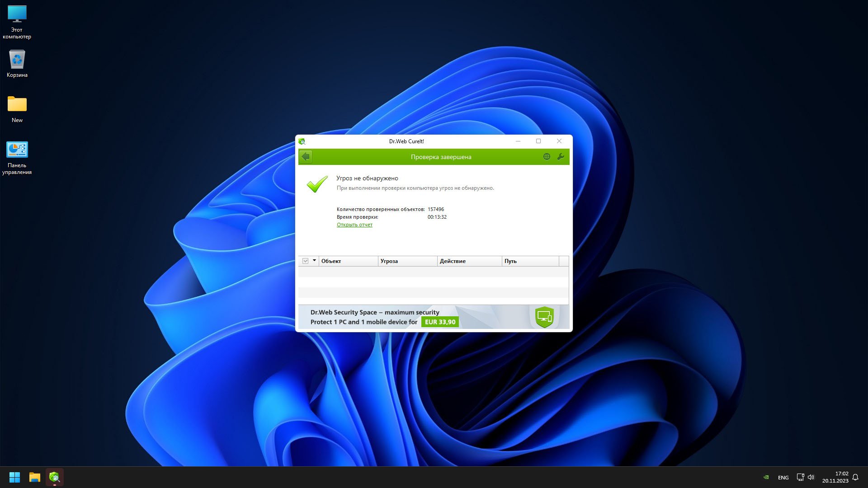Screen dimensions: 868x488
Task: Open Dr.Web CureIt taskbar icon
Action: point(55,477)
